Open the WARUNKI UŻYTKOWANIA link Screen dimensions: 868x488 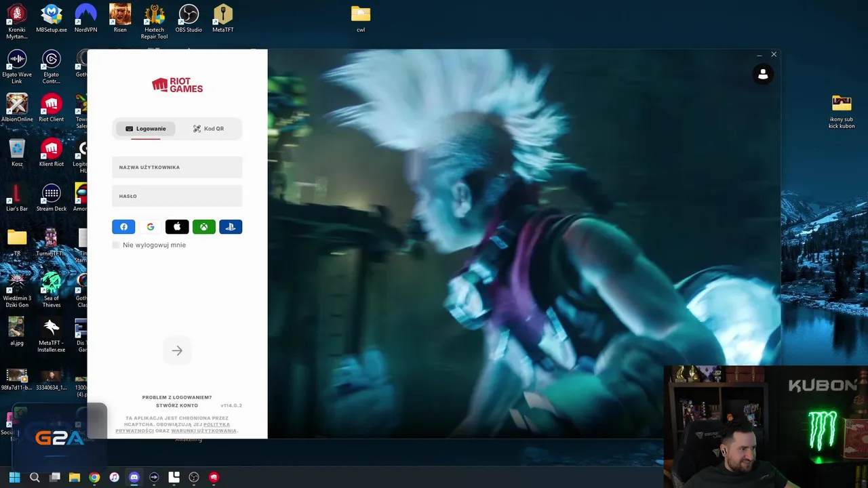click(x=203, y=431)
